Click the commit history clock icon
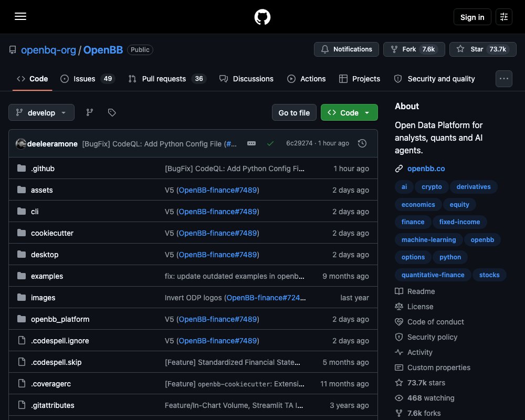The height and width of the screenshot is (420, 525). point(362,143)
